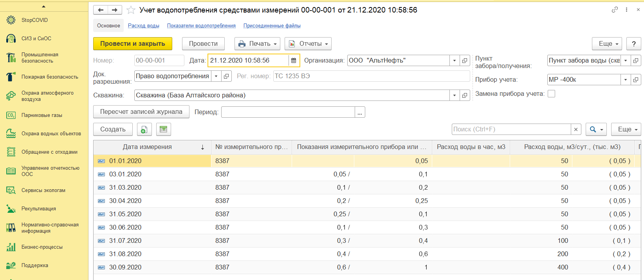Focus the Поиск (Ctrl+F) search field
The width and height of the screenshot is (644, 280).
tap(511, 129)
